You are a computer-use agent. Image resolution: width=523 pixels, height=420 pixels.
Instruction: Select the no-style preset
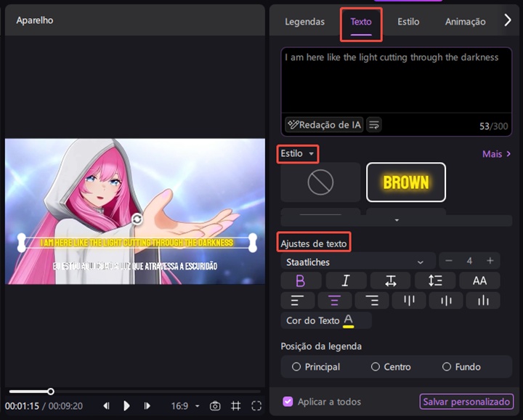(320, 182)
